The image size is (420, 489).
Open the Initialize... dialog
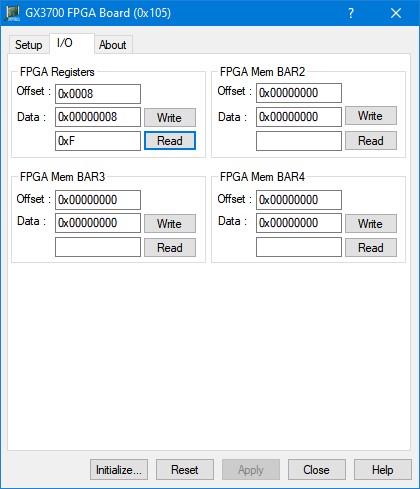(x=119, y=470)
